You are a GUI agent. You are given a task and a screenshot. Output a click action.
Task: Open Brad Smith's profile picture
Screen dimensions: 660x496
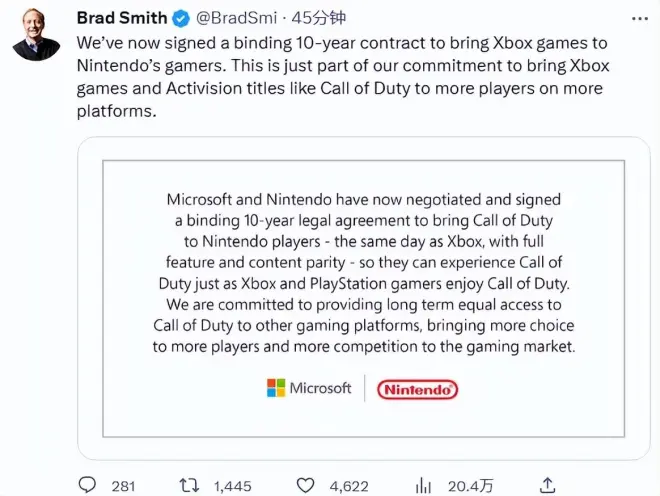(36, 35)
